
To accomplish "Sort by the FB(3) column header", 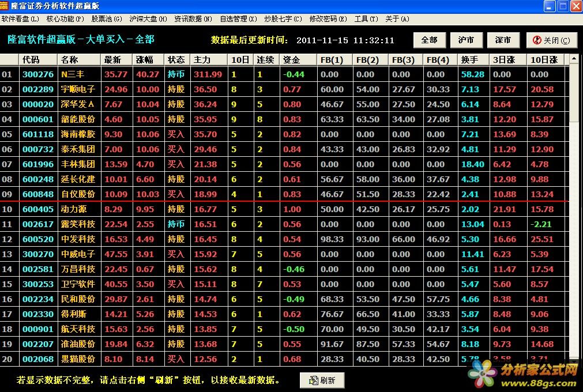I will (405, 59).
